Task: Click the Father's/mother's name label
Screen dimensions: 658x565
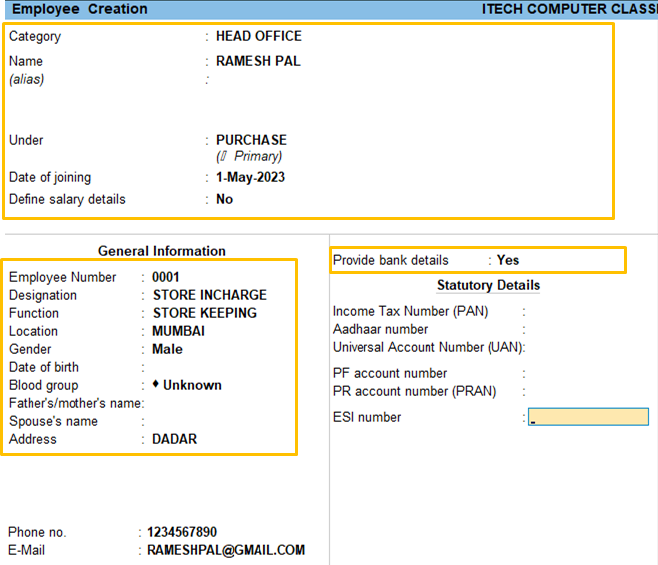Action: click(75, 403)
